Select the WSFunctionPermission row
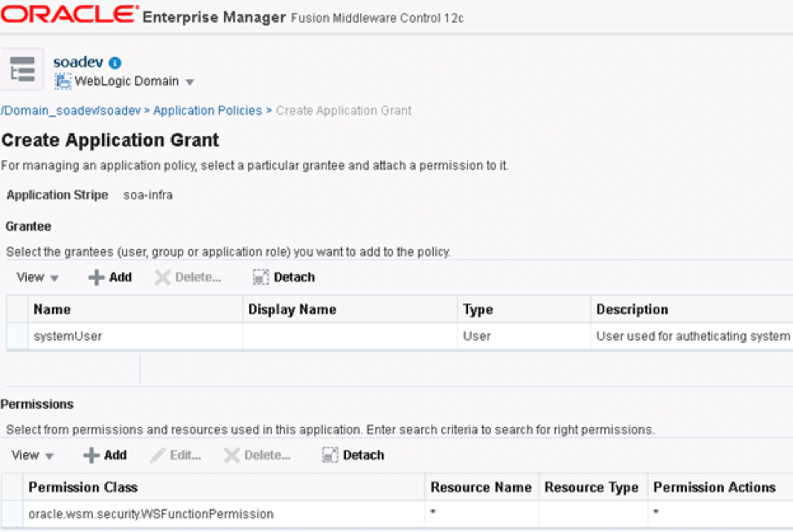The height and width of the screenshot is (532, 793). [x=151, y=514]
